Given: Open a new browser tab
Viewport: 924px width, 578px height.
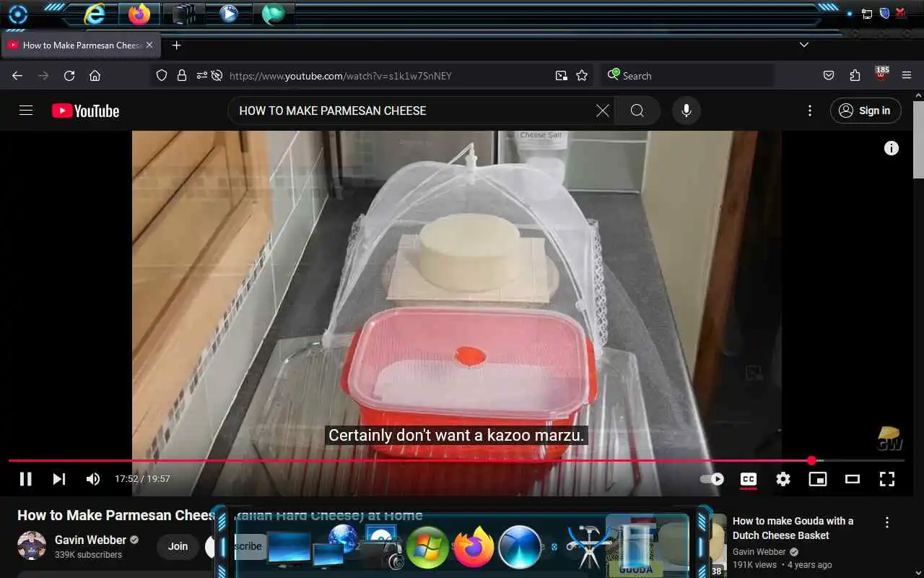Looking at the screenshot, I should tap(176, 45).
